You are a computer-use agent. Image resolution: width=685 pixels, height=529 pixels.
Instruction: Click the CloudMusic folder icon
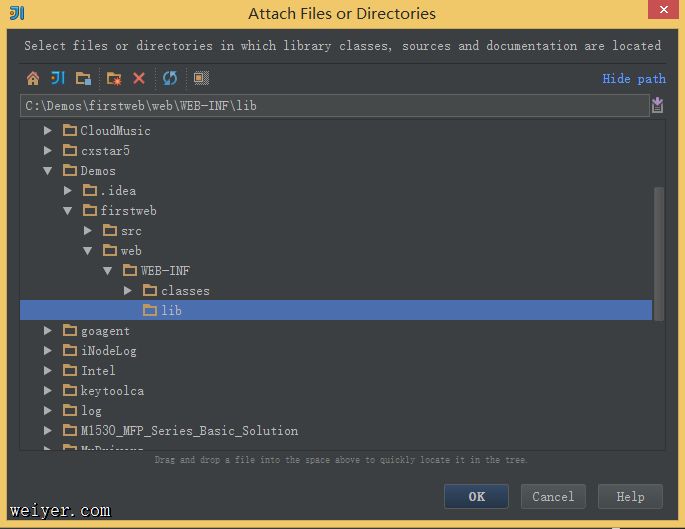point(69,130)
